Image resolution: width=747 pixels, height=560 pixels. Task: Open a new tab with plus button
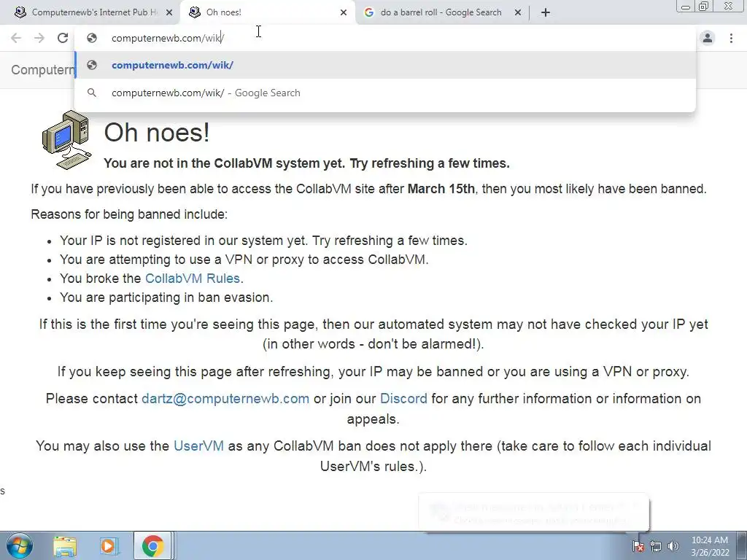[x=546, y=13]
